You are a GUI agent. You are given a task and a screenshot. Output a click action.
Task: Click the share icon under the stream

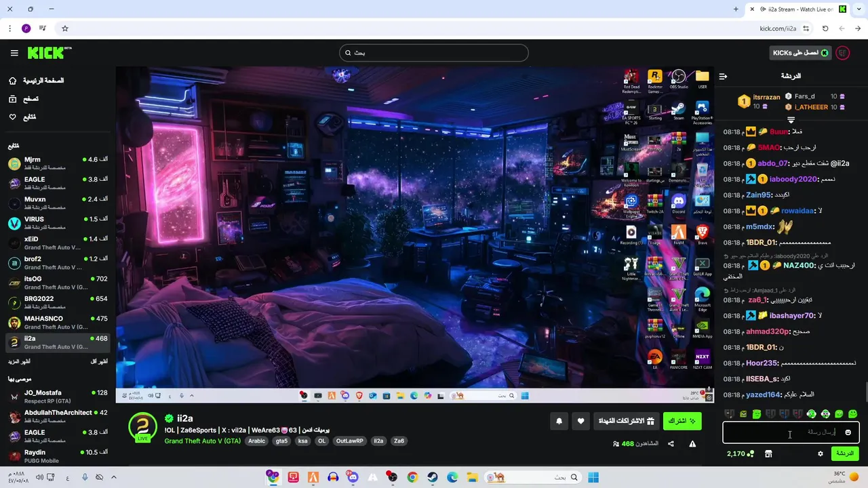pos(671,444)
